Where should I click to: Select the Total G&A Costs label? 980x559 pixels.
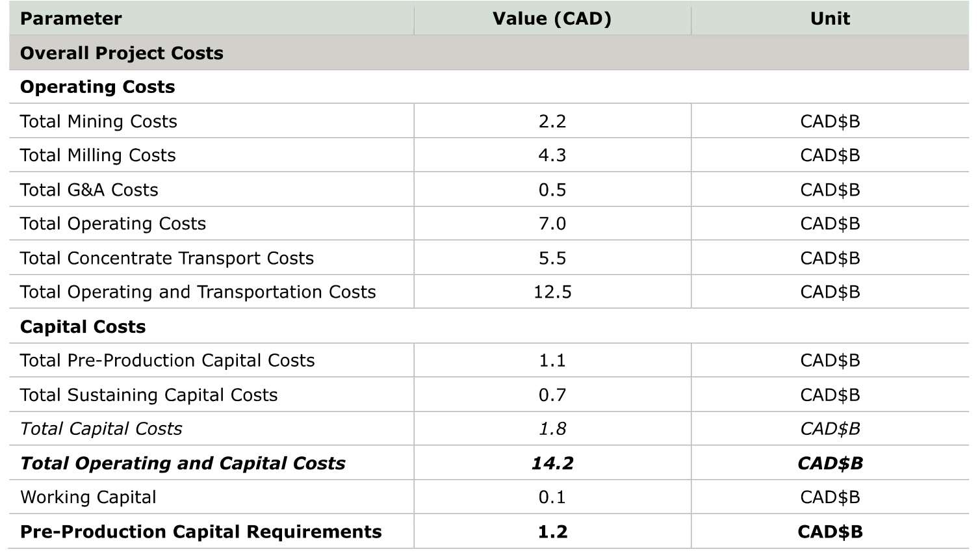click(x=89, y=190)
